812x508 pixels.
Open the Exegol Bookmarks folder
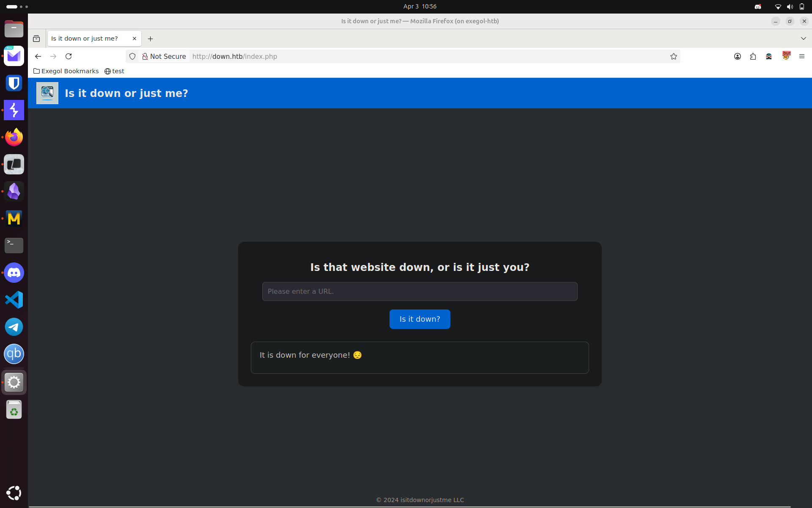66,71
